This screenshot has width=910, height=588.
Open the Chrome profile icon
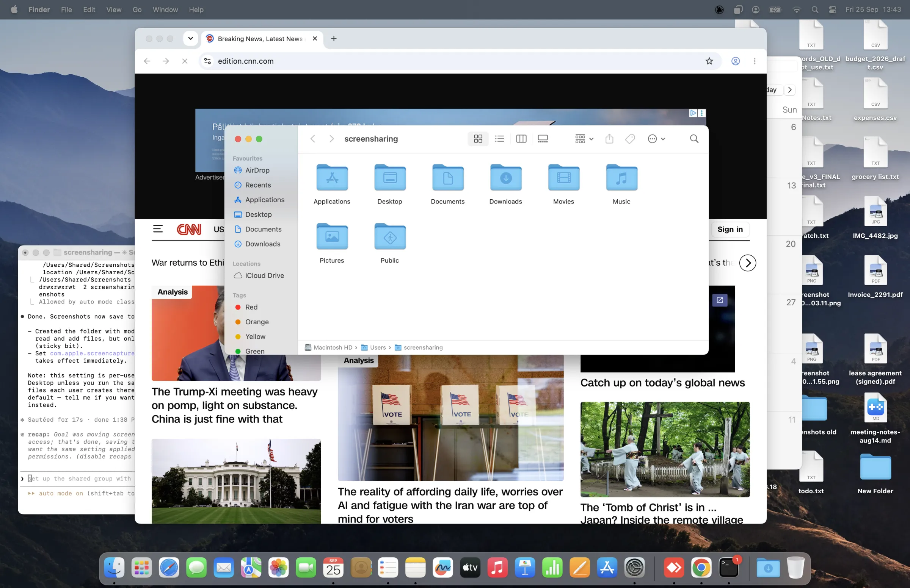coord(736,61)
